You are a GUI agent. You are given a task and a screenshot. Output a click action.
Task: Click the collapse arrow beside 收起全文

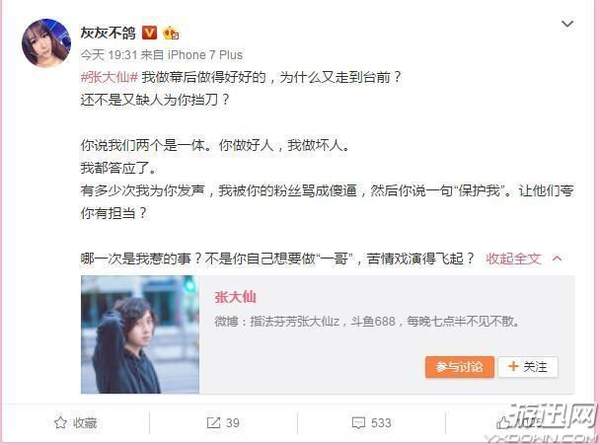(x=557, y=259)
